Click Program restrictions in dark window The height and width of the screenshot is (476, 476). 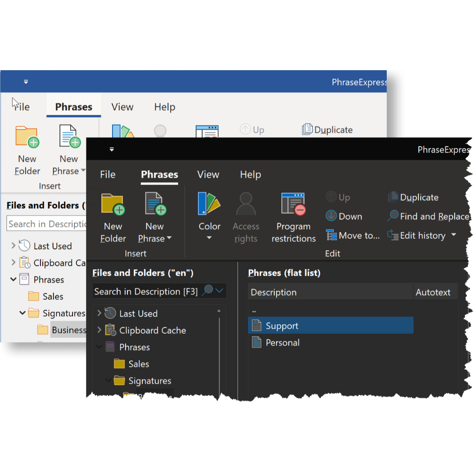[x=294, y=218]
